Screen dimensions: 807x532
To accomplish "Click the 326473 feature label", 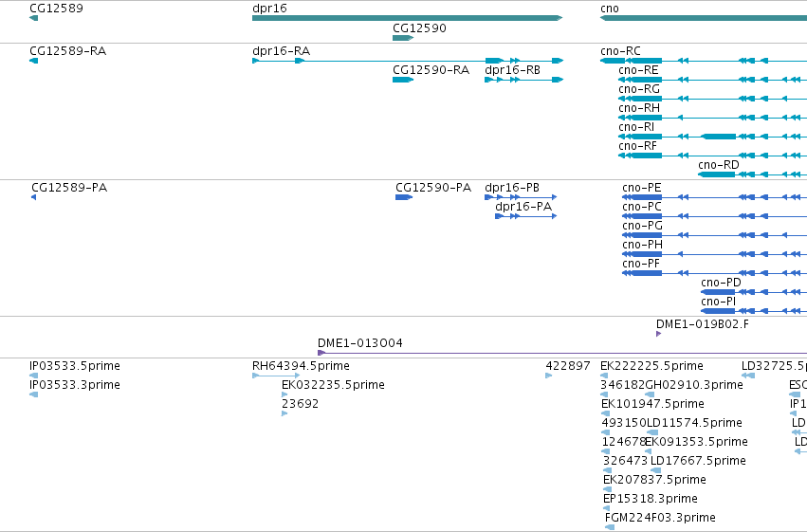I will (x=625, y=461).
